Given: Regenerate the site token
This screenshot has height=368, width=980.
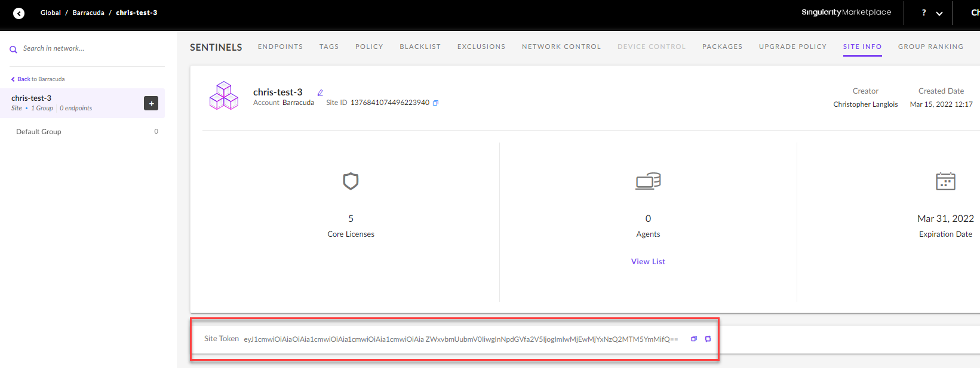Looking at the screenshot, I should tap(708, 339).
